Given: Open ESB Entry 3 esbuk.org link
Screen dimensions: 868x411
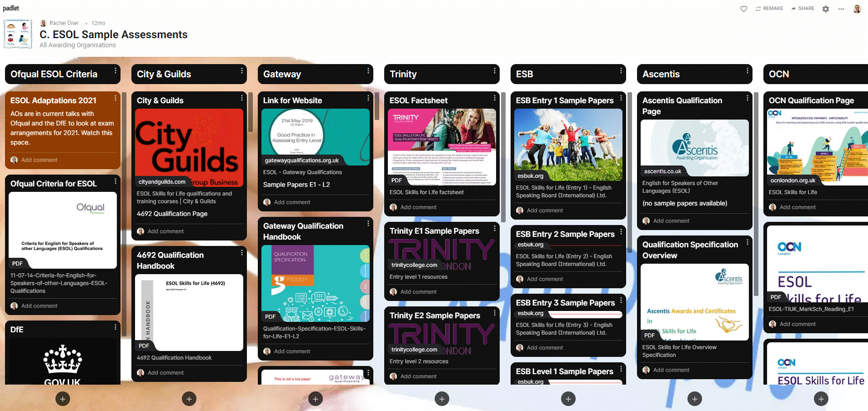Looking at the screenshot, I should point(568,313).
